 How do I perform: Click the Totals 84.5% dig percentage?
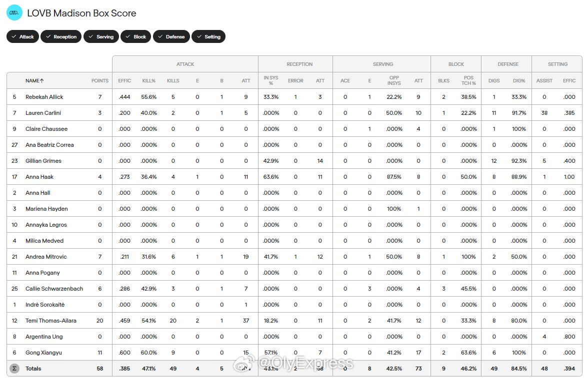(x=519, y=369)
